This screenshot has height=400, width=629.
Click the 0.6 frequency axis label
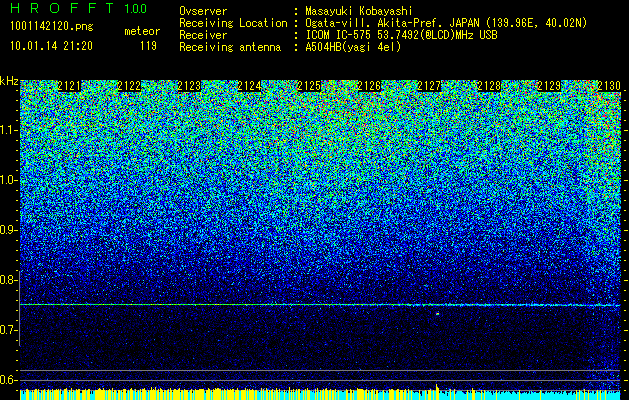6,380
